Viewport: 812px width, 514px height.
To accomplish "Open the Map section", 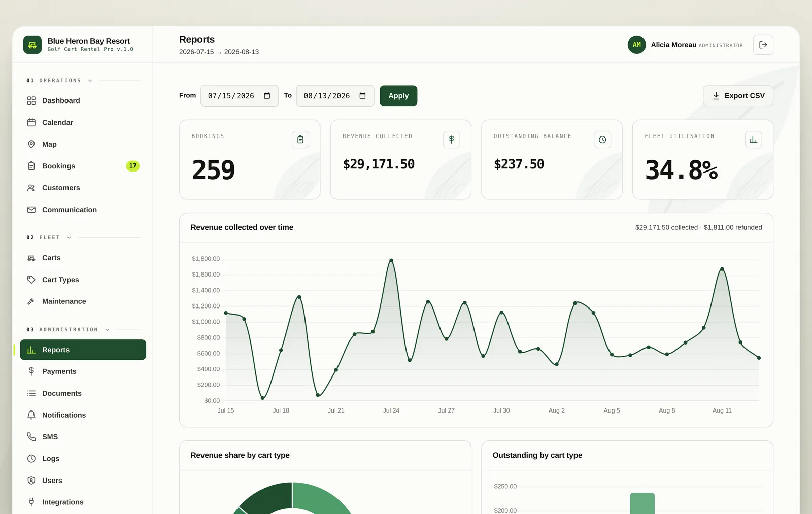I will click(x=83, y=144).
